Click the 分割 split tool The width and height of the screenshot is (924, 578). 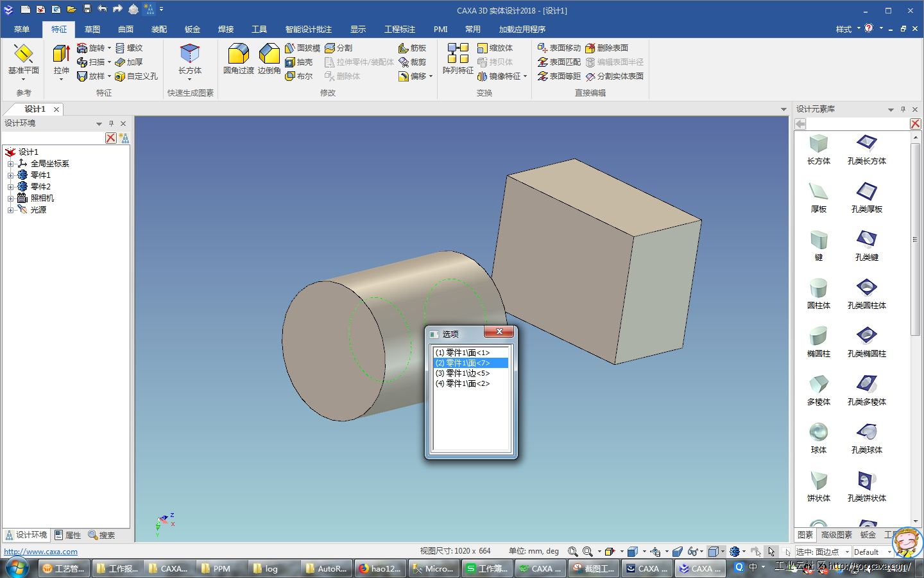[x=338, y=48]
